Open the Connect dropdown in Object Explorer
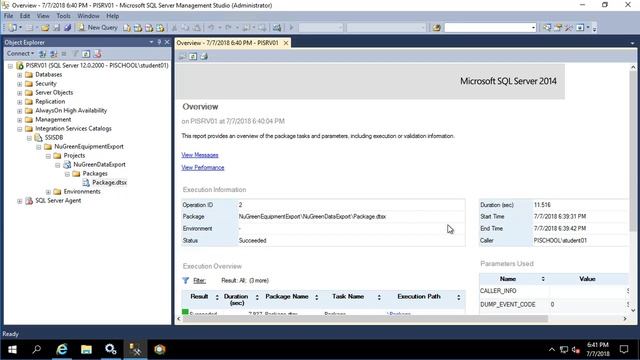 pyautogui.click(x=20, y=53)
